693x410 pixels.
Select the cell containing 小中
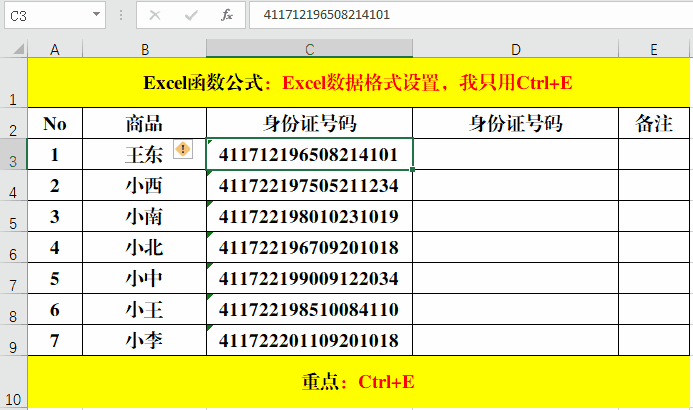(x=145, y=278)
